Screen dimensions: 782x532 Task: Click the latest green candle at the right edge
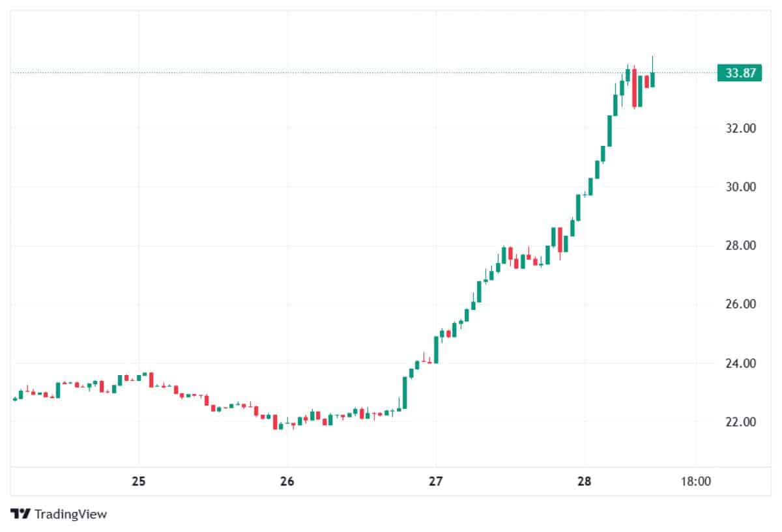click(x=652, y=79)
